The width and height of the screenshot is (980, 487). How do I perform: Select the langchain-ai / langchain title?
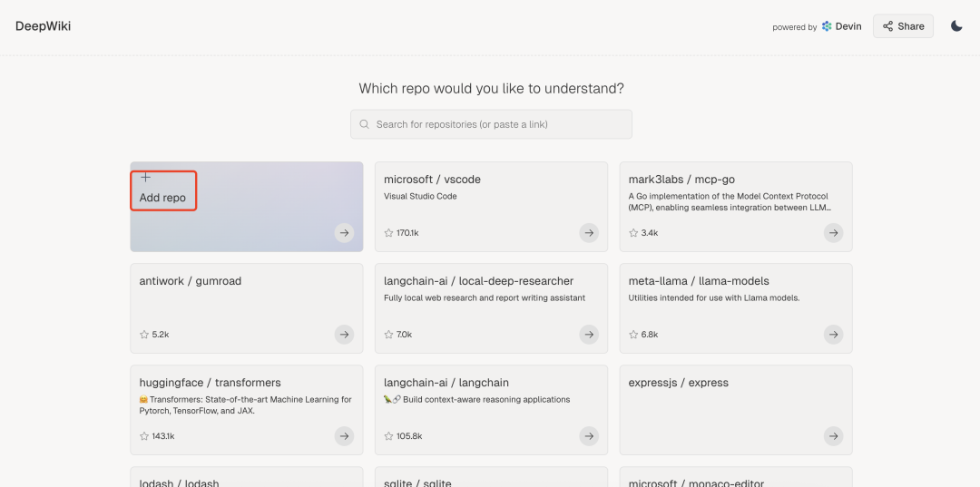click(x=446, y=383)
